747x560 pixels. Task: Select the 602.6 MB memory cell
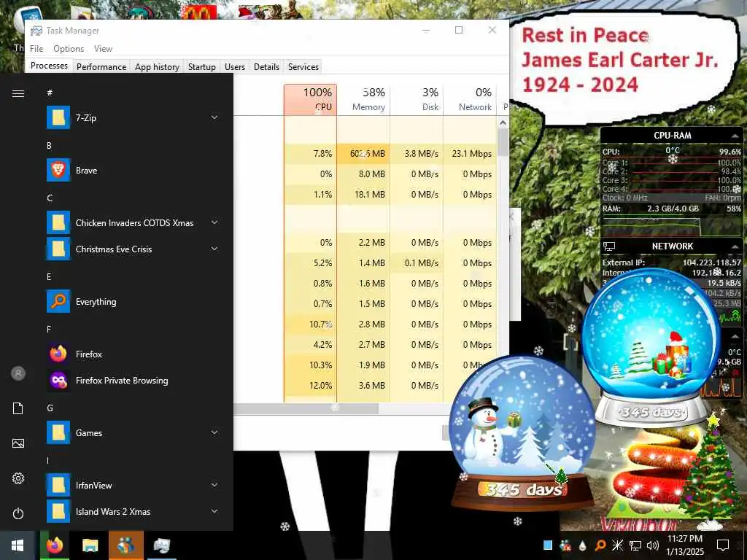[363, 154]
